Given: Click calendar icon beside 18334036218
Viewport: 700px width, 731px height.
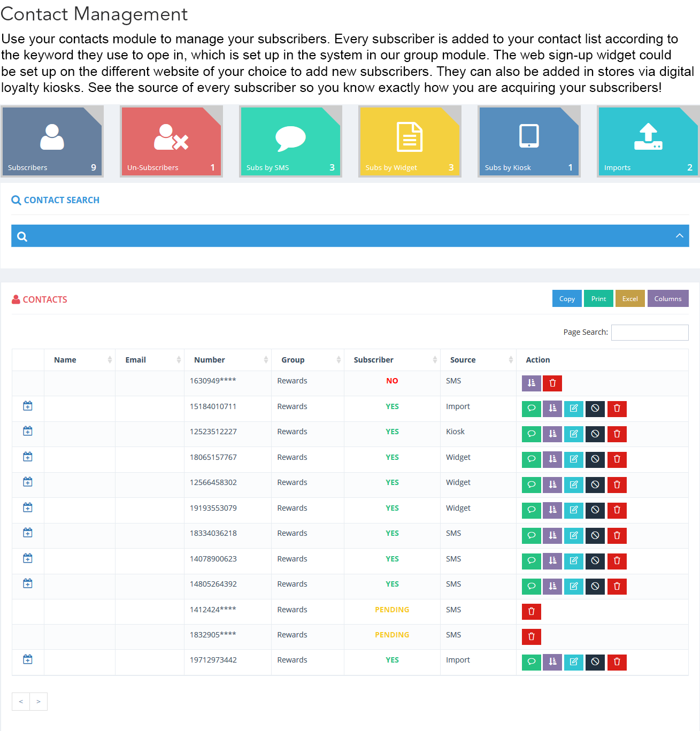Looking at the screenshot, I should [28, 533].
